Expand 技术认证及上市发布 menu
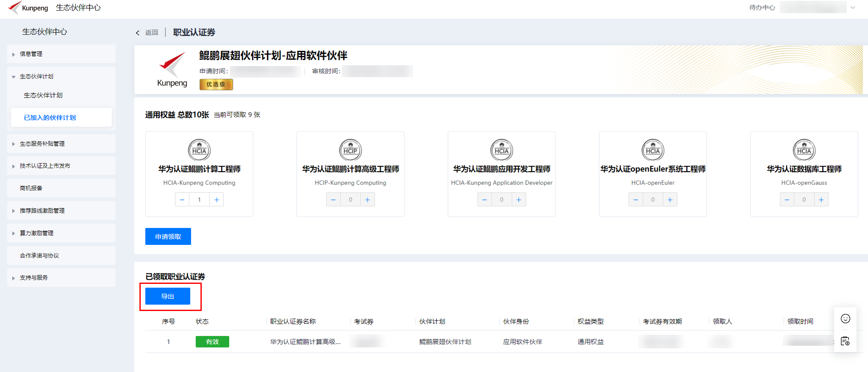This screenshot has height=372, width=868. coord(61,166)
